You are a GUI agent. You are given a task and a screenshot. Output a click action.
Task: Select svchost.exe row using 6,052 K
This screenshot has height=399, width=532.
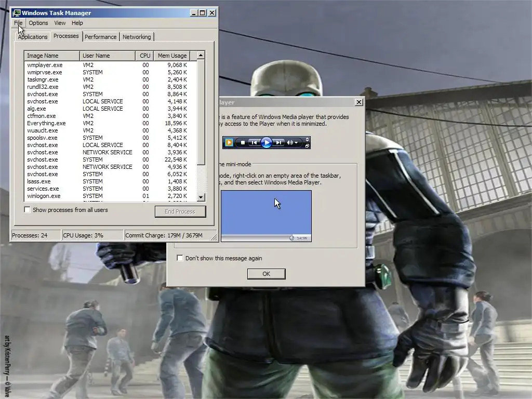(x=111, y=174)
